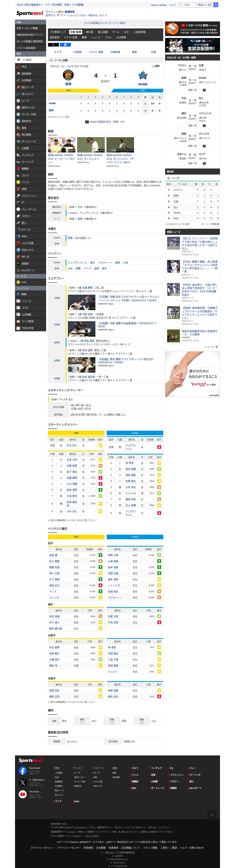Open 筒香 home run player link
Screen dimensions: 235x868
coord(70,238)
